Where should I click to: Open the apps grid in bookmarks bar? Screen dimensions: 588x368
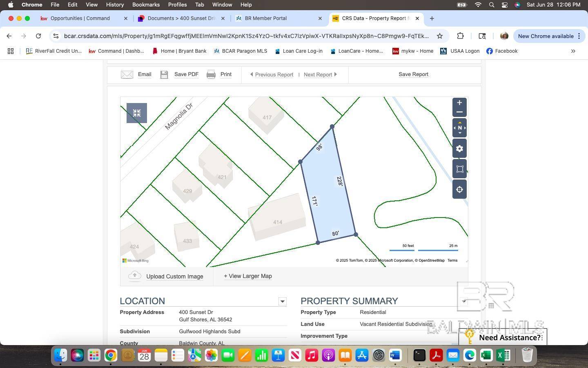(11, 51)
